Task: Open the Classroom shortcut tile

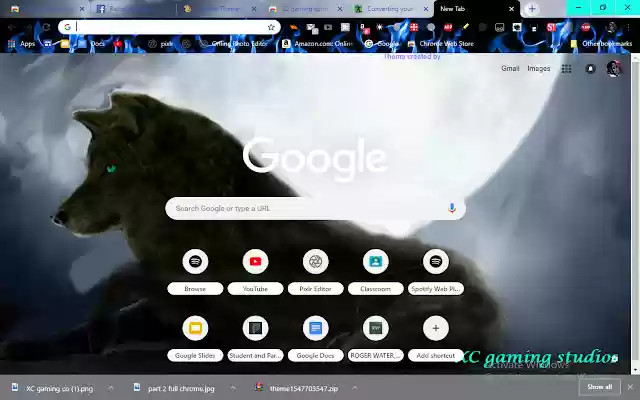Action: (x=376, y=272)
